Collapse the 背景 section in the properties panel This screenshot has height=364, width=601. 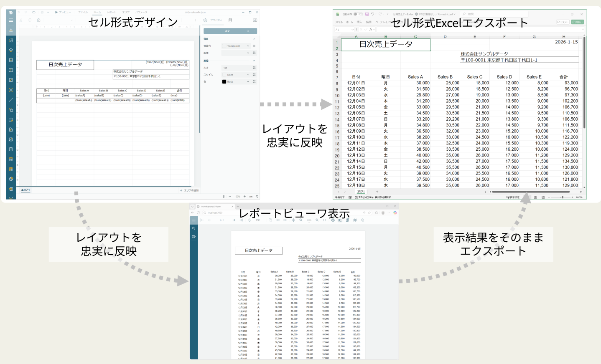click(254, 39)
